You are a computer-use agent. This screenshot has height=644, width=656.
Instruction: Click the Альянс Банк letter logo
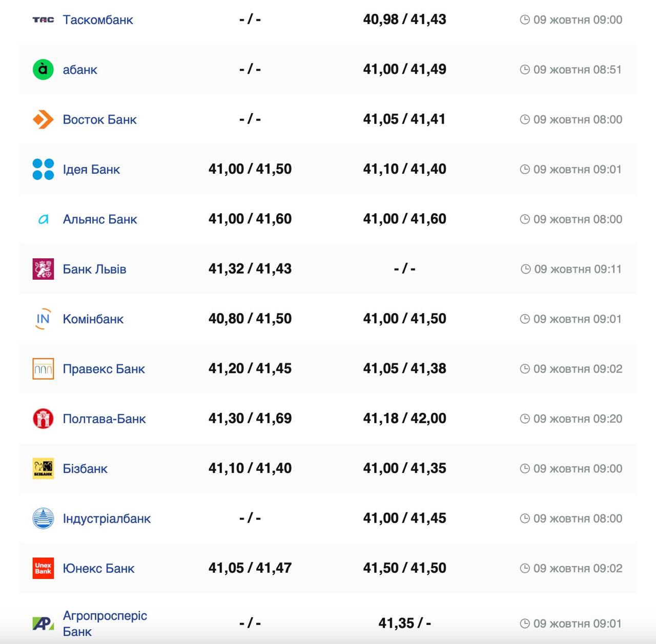click(x=43, y=219)
